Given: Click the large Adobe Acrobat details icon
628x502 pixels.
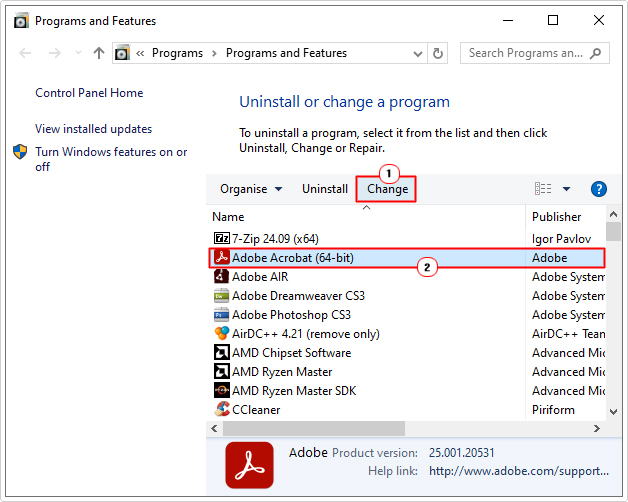Looking at the screenshot, I should pyautogui.click(x=249, y=465).
